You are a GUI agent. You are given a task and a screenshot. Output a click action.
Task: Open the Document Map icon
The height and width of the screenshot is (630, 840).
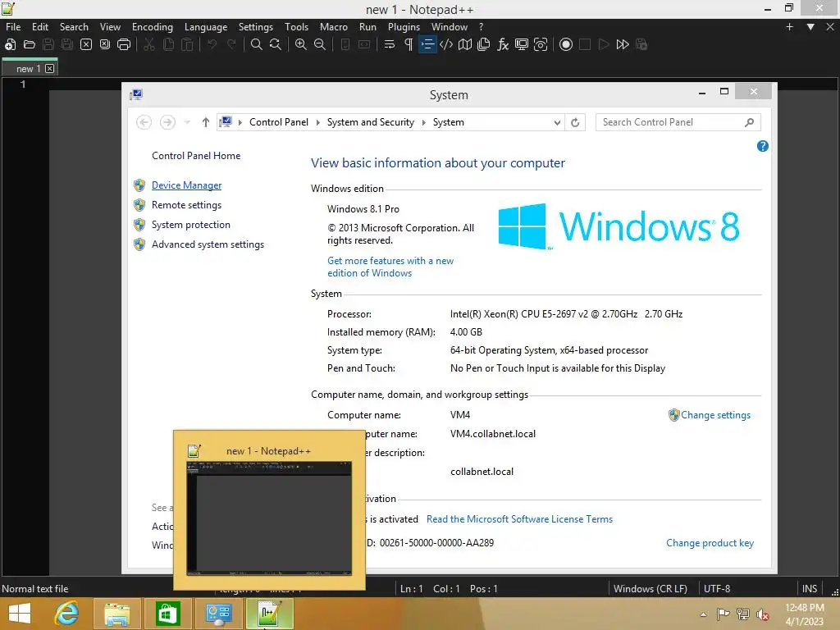point(465,44)
